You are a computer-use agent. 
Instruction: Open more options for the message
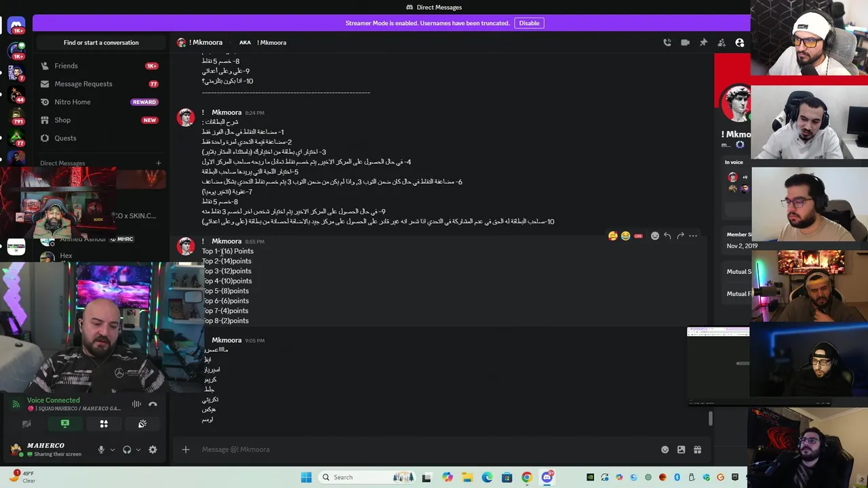tap(693, 236)
